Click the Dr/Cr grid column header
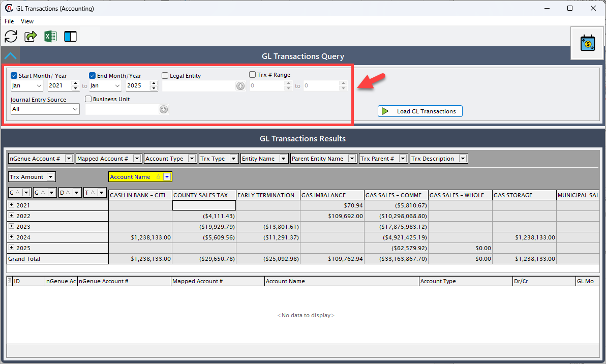Screen dimensions: 606x364 tap(544, 281)
